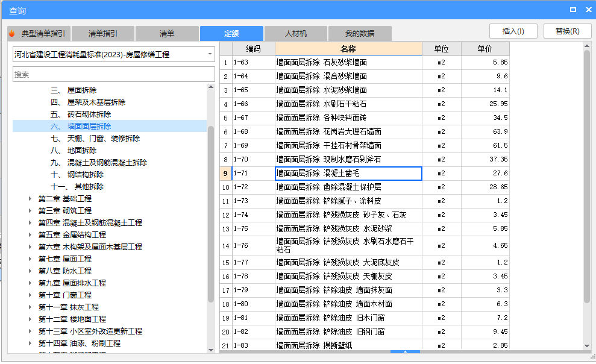
Task: Open the 典型清单指引 tab
Action: coord(39,33)
